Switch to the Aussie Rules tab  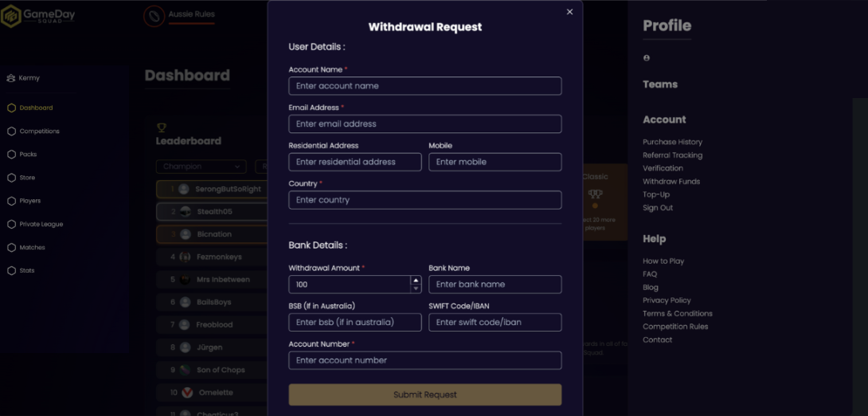(191, 14)
